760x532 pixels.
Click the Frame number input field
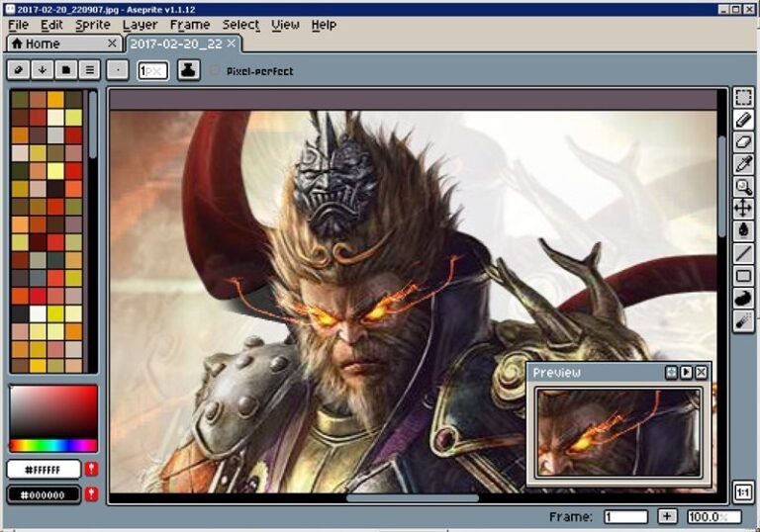tap(624, 516)
